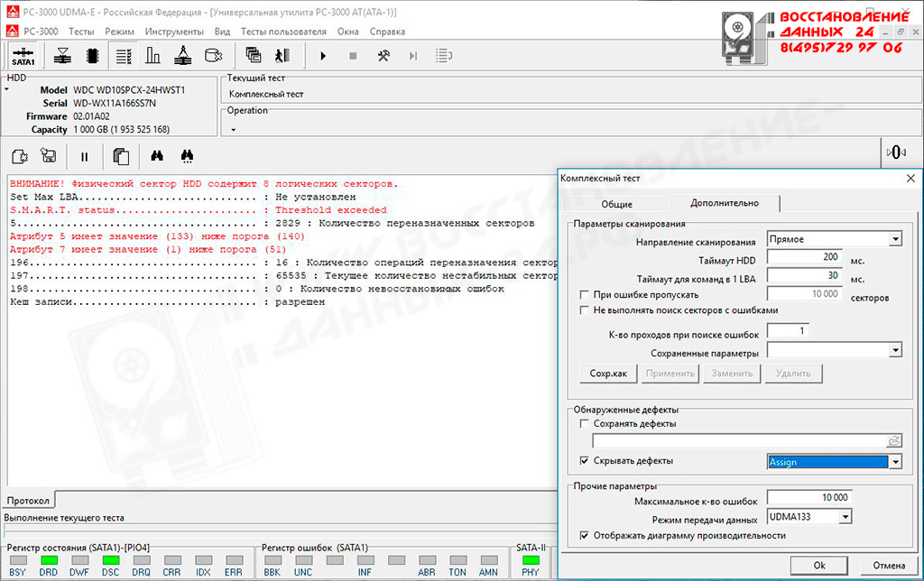Open the UDMA133 transfer mode dropdown

(844, 517)
